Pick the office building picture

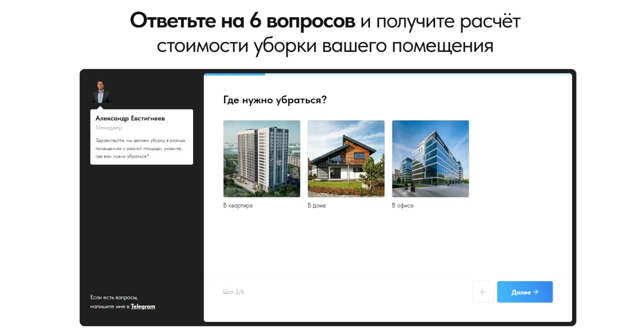(x=431, y=158)
